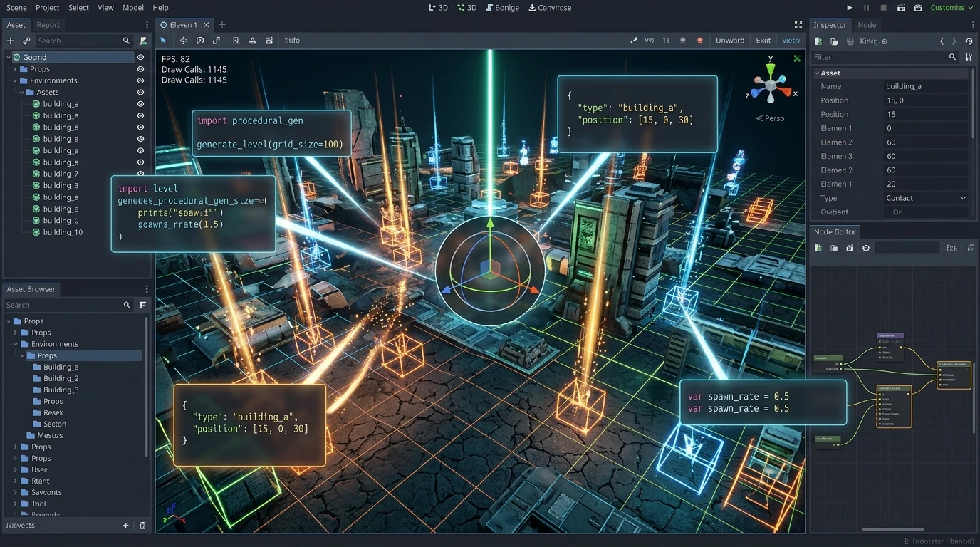
Task: Click the Exiit button in viewport toolbar
Action: [763, 41]
